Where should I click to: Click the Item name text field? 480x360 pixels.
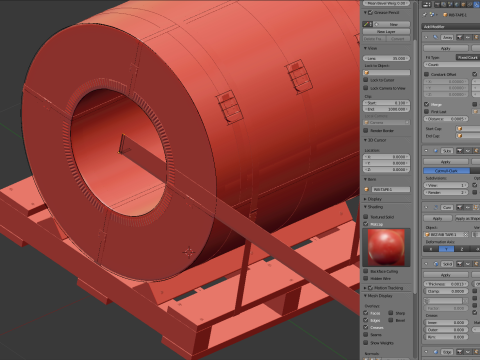pos(390,189)
